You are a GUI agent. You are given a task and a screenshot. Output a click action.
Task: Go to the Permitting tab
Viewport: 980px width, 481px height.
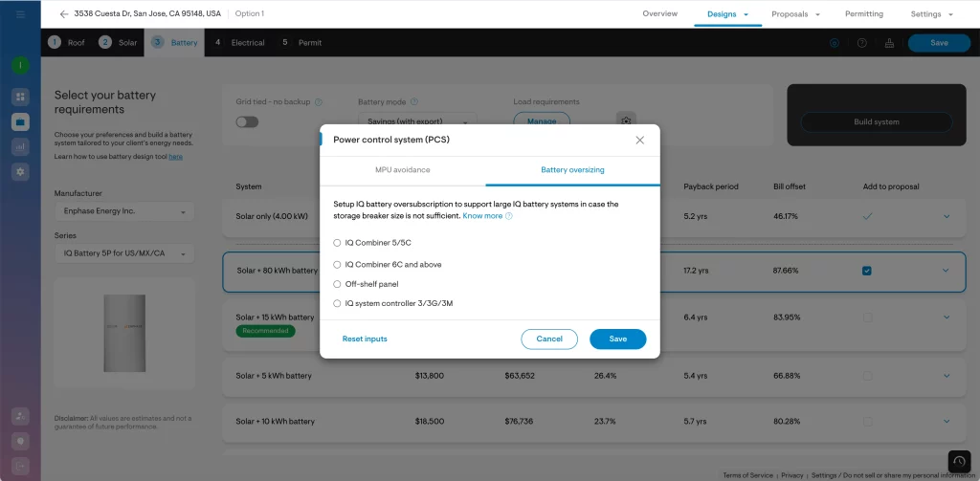[x=863, y=14]
